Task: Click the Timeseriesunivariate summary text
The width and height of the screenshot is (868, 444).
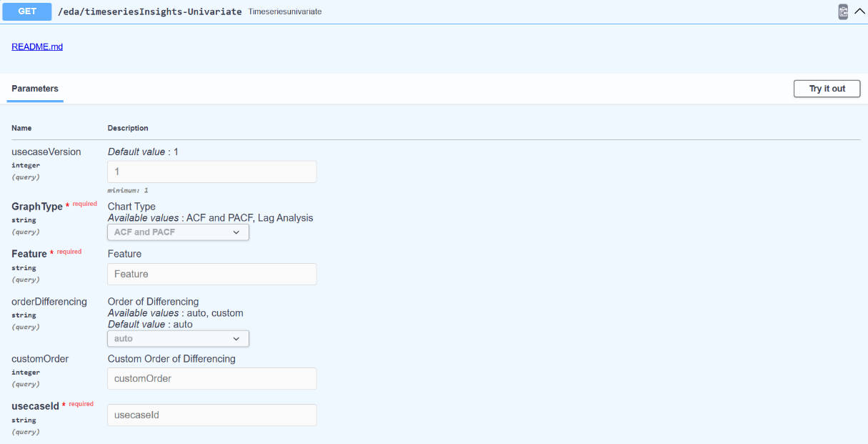Action: [285, 12]
